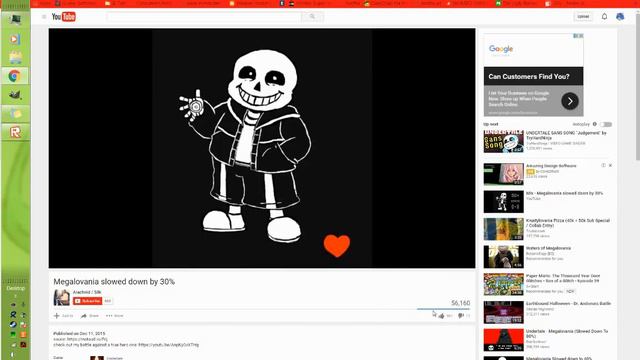Click the view count '56,160'
Screen dimensions: 640x360
tap(460, 303)
